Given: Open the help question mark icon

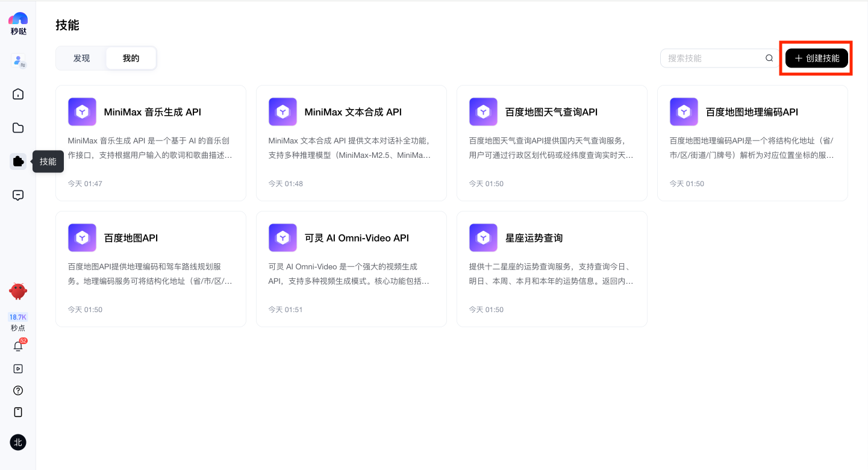Looking at the screenshot, I should [x=18, y=390].
